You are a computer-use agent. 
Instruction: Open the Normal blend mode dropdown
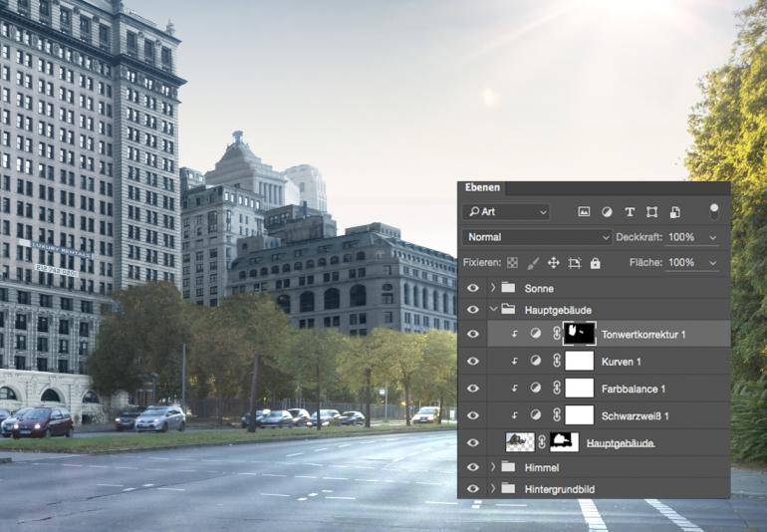(x=537, y=237)
